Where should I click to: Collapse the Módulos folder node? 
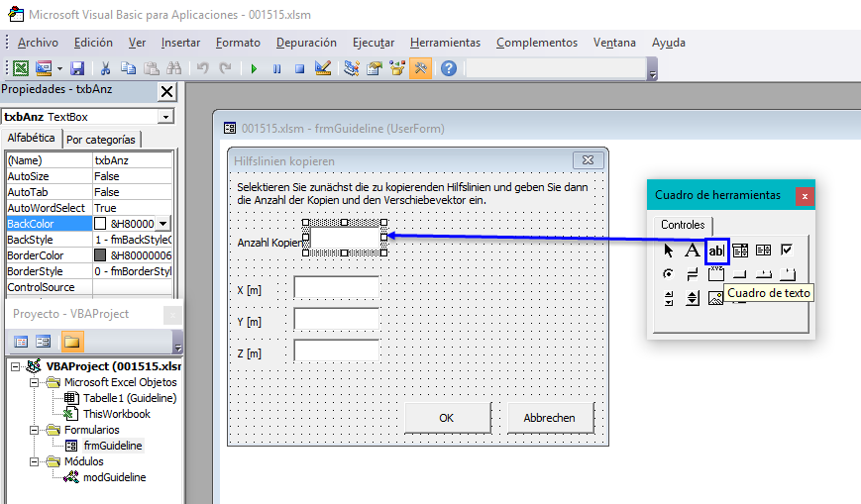tap(34, 461)
